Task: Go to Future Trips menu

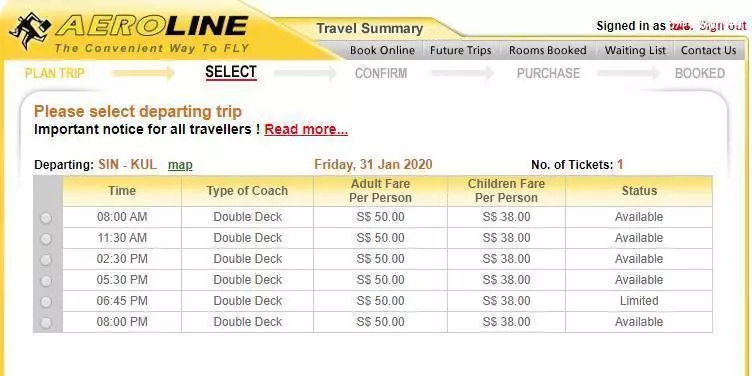Action: [460, 50]
